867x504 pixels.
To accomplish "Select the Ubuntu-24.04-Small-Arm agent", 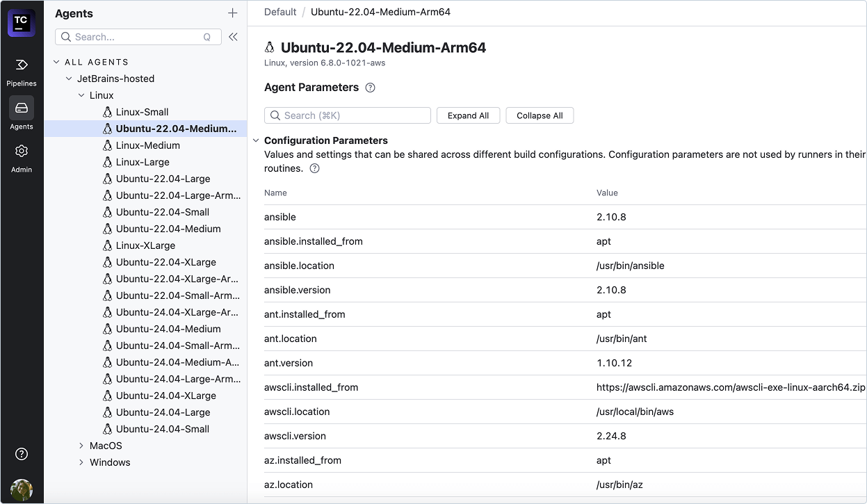I will click(178, 346).
